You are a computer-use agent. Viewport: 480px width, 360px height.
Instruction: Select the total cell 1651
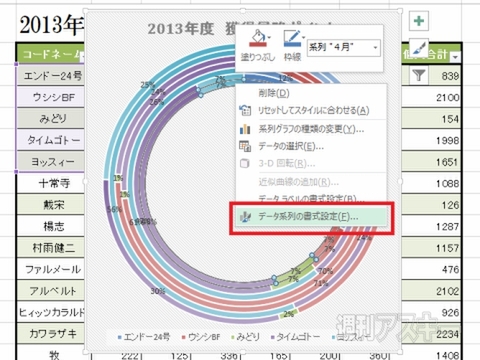pos(431,162)
